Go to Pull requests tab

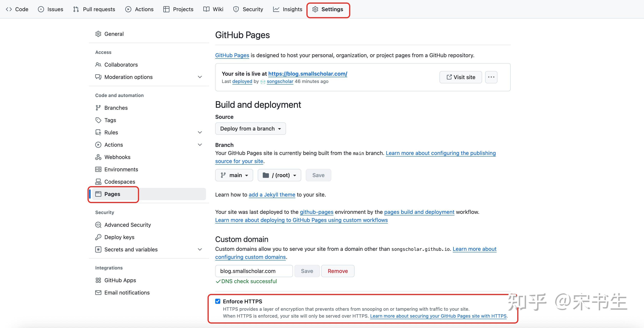tap(94, 9)
